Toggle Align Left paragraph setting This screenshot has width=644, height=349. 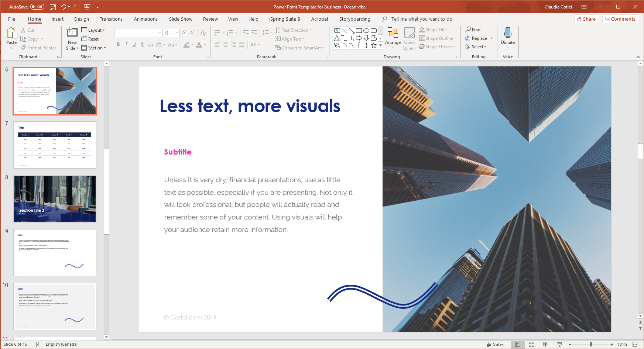point(217,45)
